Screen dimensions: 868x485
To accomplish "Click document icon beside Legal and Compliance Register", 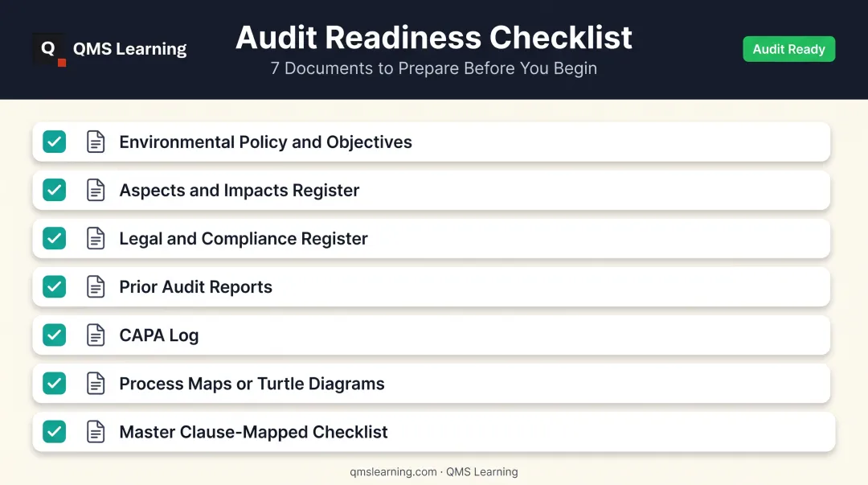I will (96, 238).
